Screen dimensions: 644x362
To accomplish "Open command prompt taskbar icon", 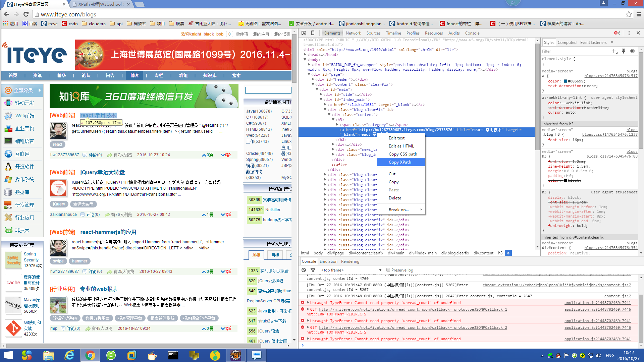I will (x=173, y=355).
